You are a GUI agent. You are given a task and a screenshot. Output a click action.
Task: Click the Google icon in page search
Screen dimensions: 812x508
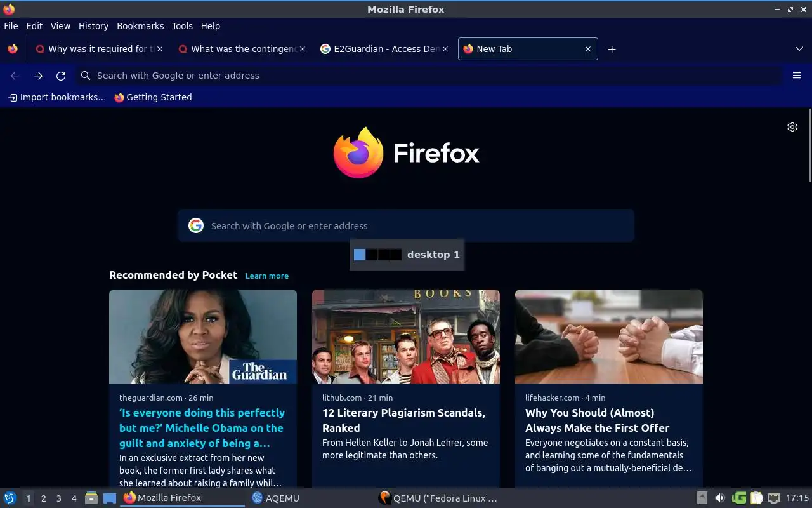(x=196, y=225)
